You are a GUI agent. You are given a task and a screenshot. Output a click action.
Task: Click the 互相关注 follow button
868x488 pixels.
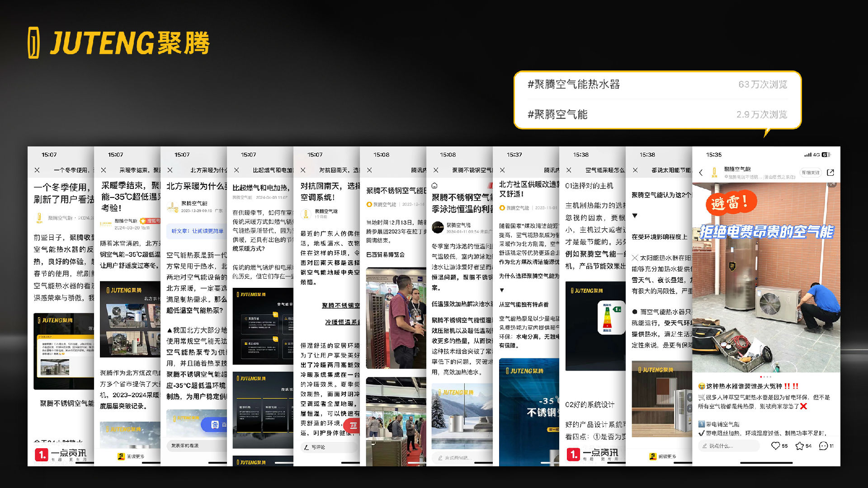(x=810, y=173)
